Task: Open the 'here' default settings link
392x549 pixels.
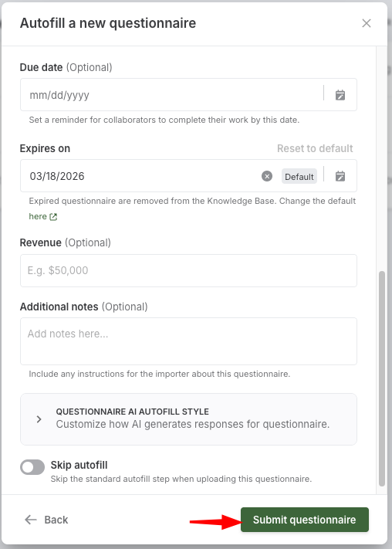Action: [38, 216]
